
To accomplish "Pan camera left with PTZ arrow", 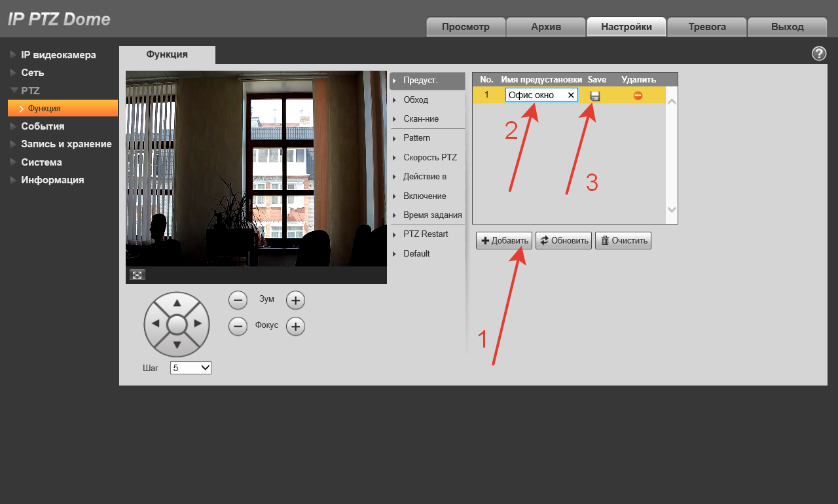I will pos(156,324).
